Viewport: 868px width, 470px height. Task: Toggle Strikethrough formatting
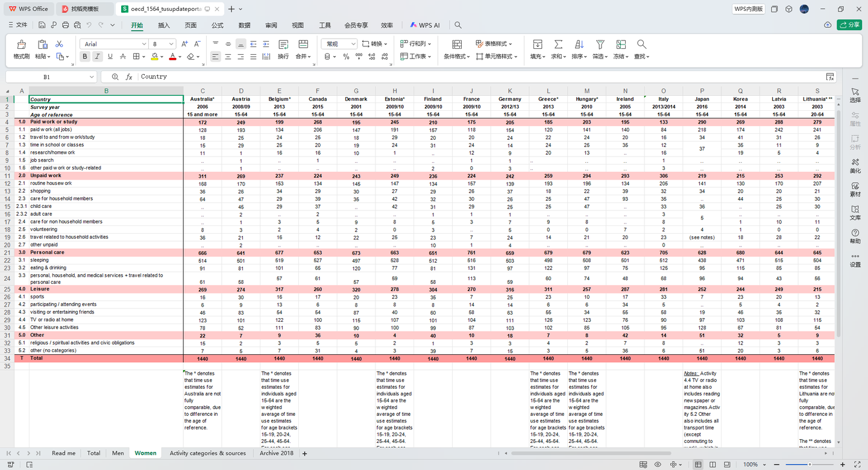(x=123, y=57)
